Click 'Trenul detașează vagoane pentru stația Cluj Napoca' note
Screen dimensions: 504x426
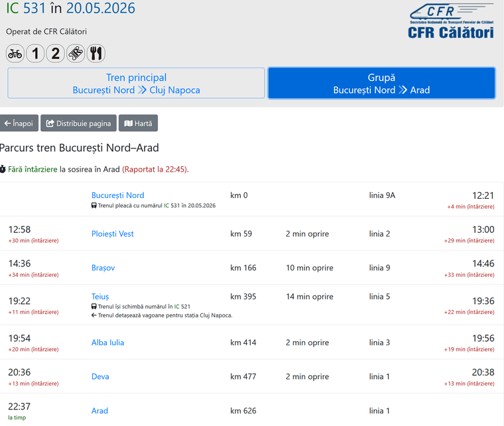[x=165, y=315]
